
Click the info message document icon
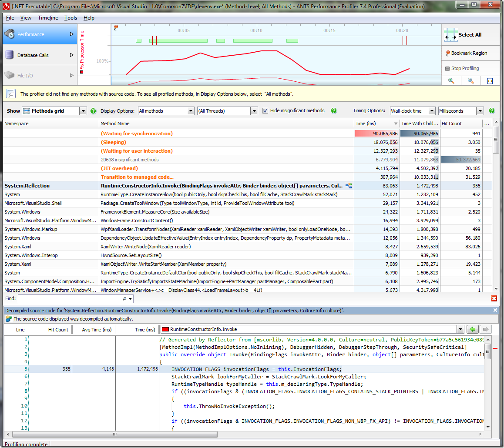coord(11,94)
